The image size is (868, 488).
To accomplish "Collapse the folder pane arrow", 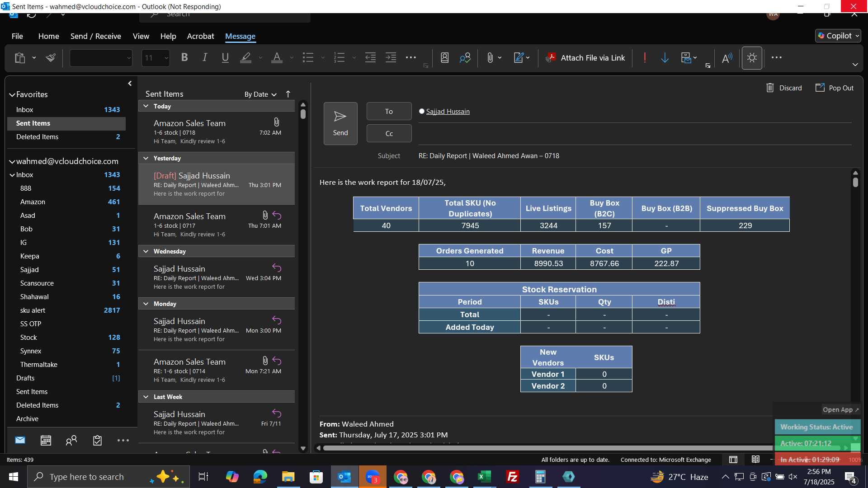I will click(130, 83).
